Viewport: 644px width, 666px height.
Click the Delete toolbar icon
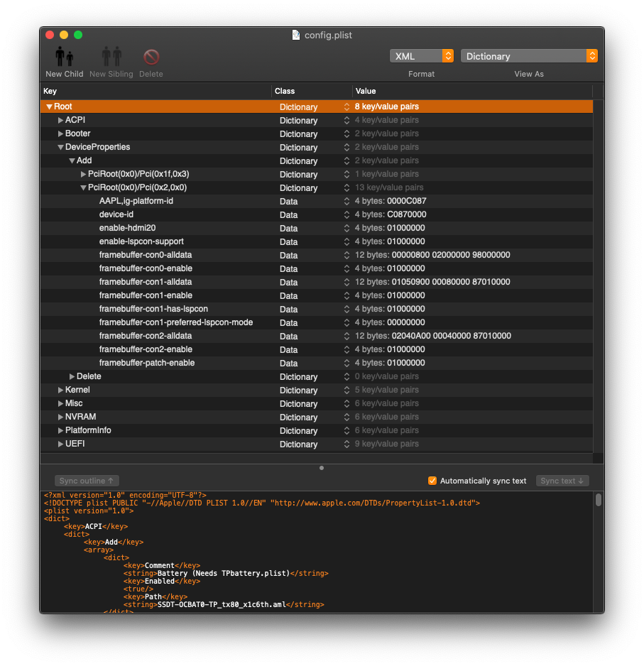pyautogui.click(x=151, y=55)
